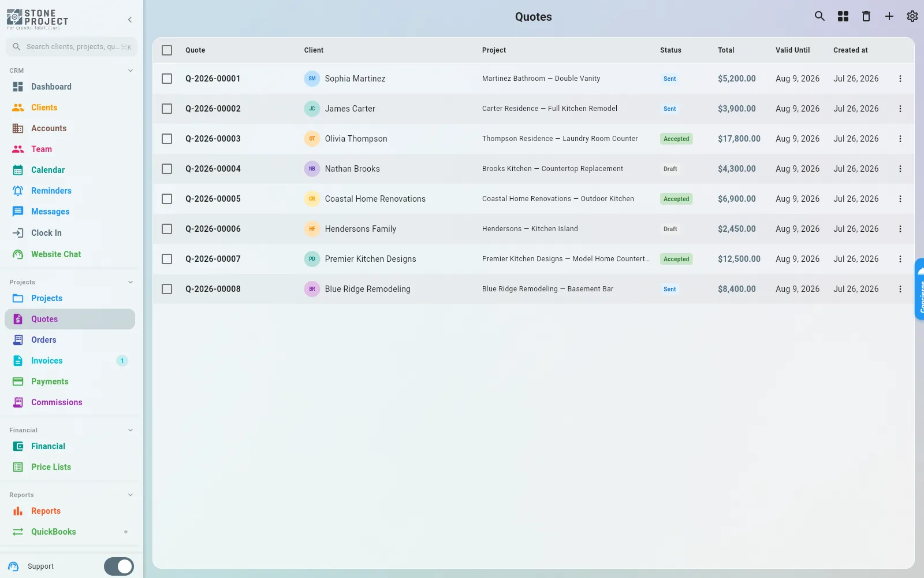Collapse the CRM section chevron
The image size is (924, 578).
point(131,71)
